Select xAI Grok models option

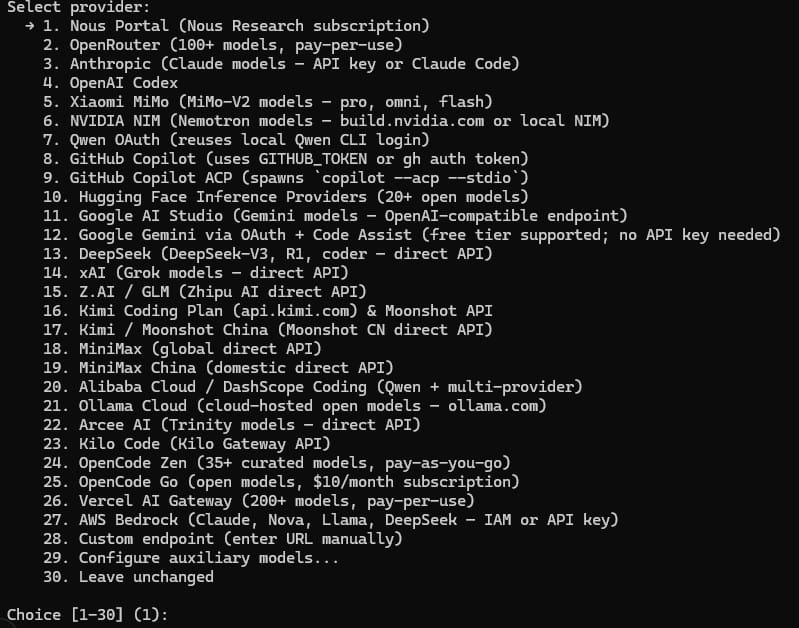(196, 273)
